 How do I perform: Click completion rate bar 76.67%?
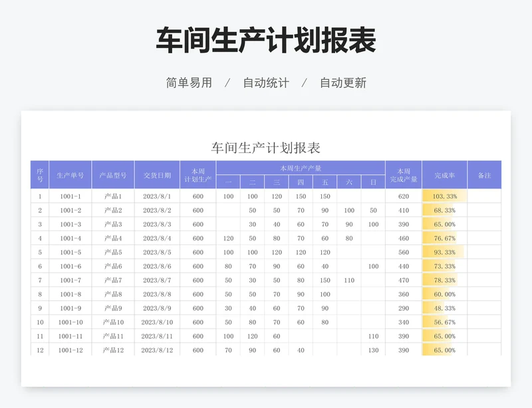coord(444,238)
